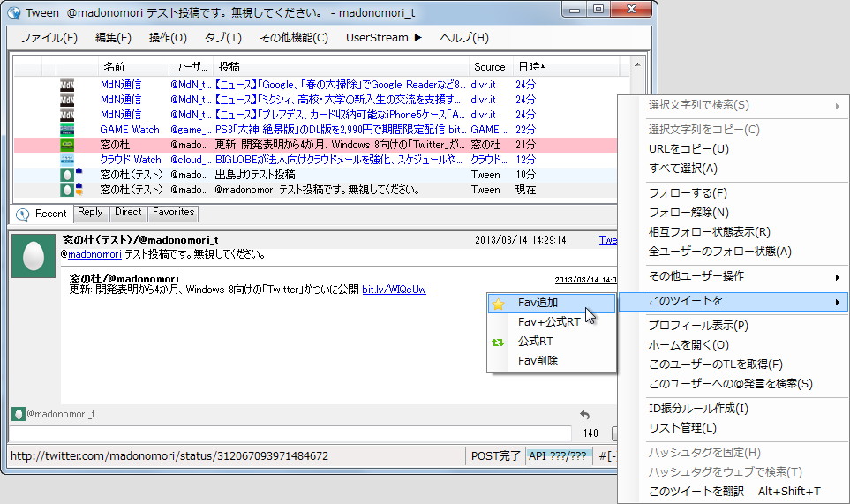This screenshot has width=850, height=504.
Task: Select the Recent tab
Action: (41, 214)
